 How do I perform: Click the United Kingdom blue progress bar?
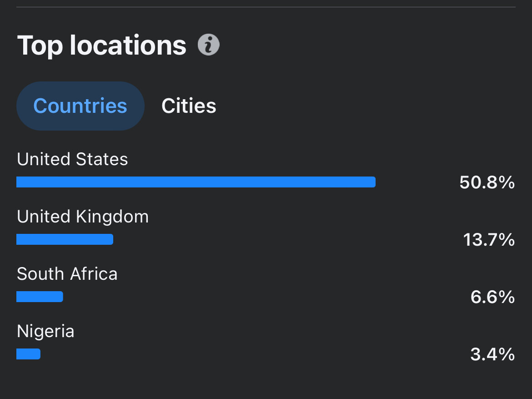tap(65, 239)
